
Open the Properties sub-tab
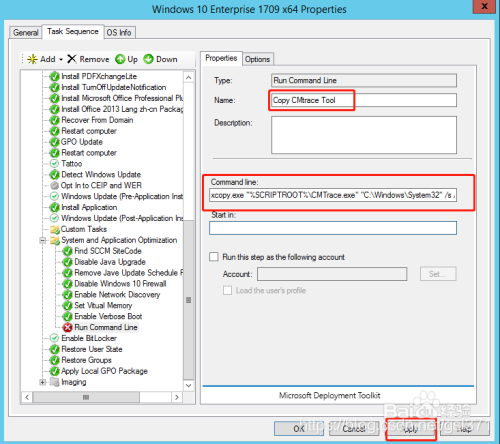[221, 58]
